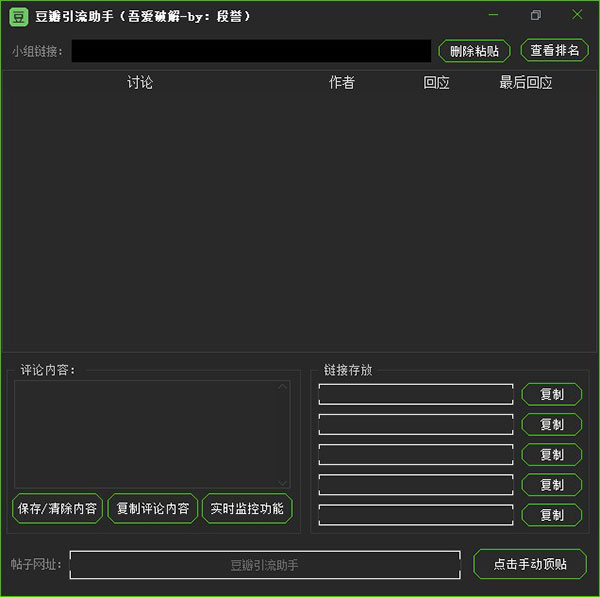Click the comment box scroll-up arrow
This screenshot has height=597, width=600.
coord(282,387)
